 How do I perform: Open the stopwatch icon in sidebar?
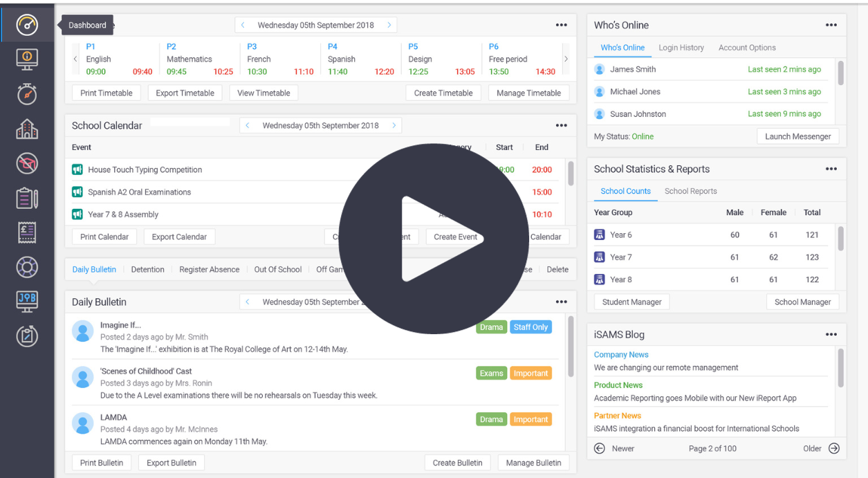point(27,94)
